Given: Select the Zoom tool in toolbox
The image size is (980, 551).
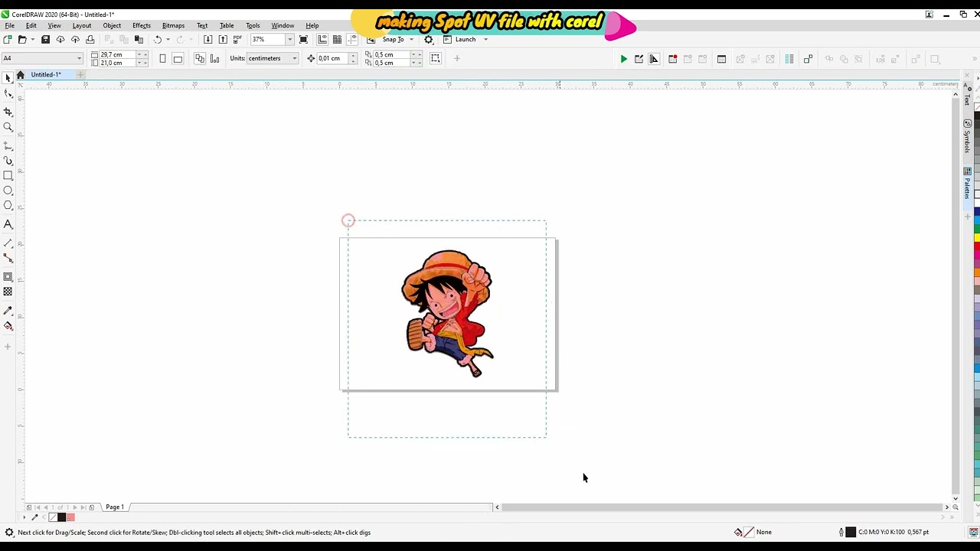Looking at the screenshot, I should [8, 128].
